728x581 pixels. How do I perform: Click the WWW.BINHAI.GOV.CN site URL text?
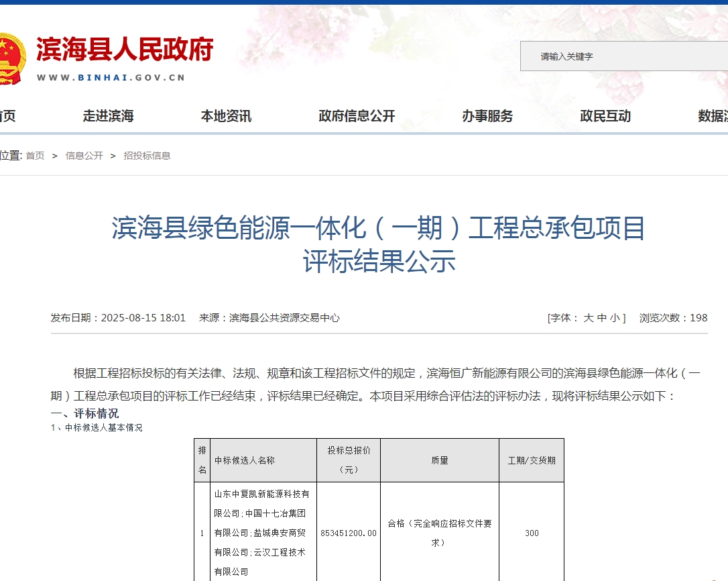[x=111, y=78]
